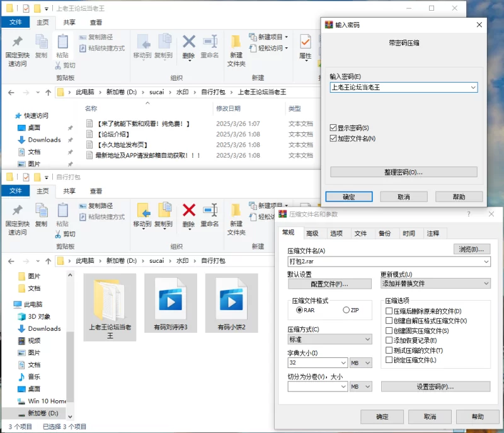Image resolution: width=504 pixels, height=433 pixels.
Task: Click 设置密码(P)... button
Action: (x=435, y=387)
